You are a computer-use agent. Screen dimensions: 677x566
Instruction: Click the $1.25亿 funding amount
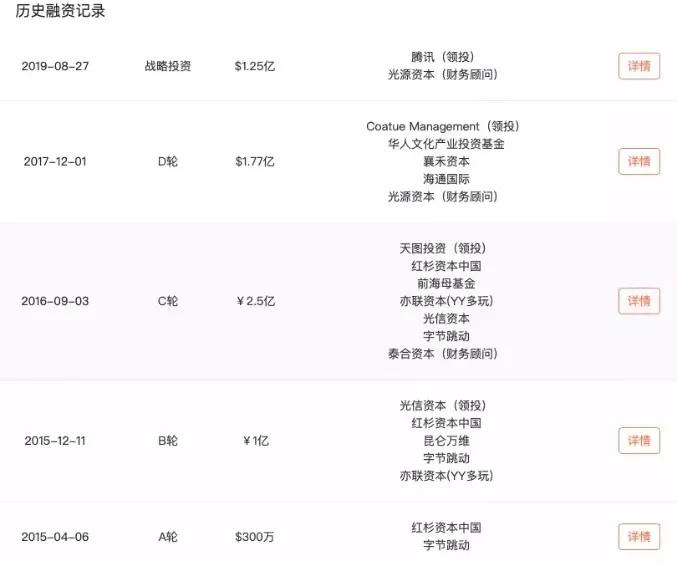(254, 66)
